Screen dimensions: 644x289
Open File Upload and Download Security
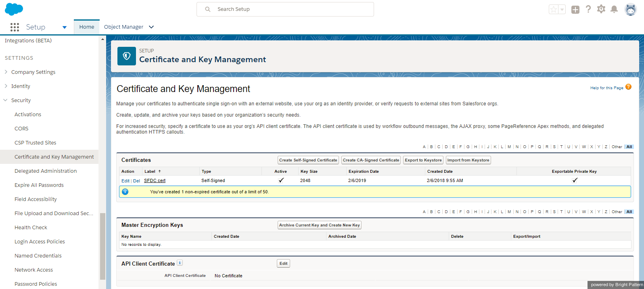pyautogui.click(x=54, y=214)
